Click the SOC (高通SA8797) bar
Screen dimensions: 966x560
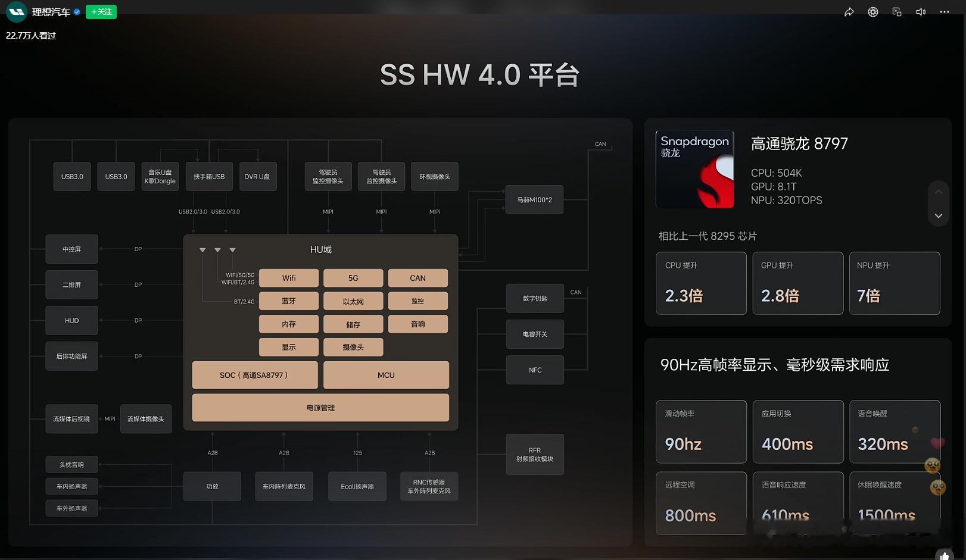255,376
